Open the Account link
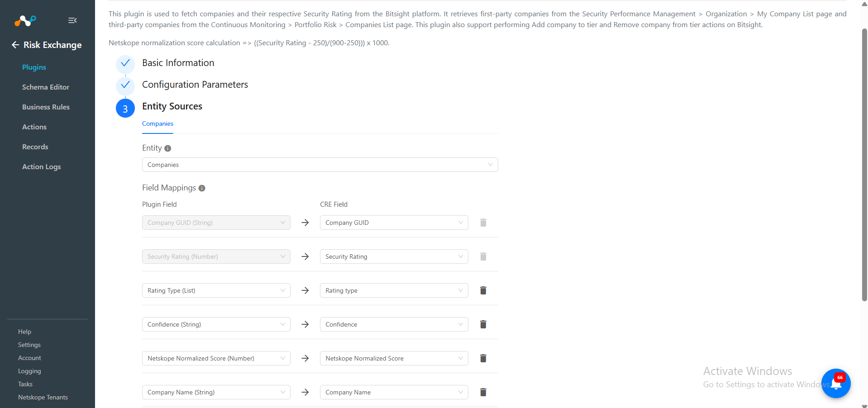 [29, 358]
